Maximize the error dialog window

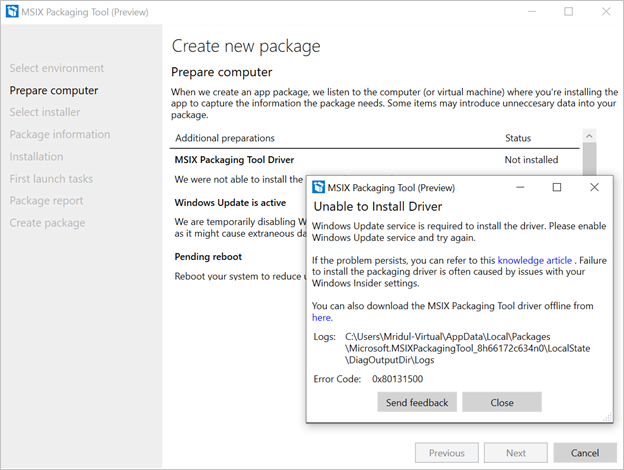pos(557,187)
